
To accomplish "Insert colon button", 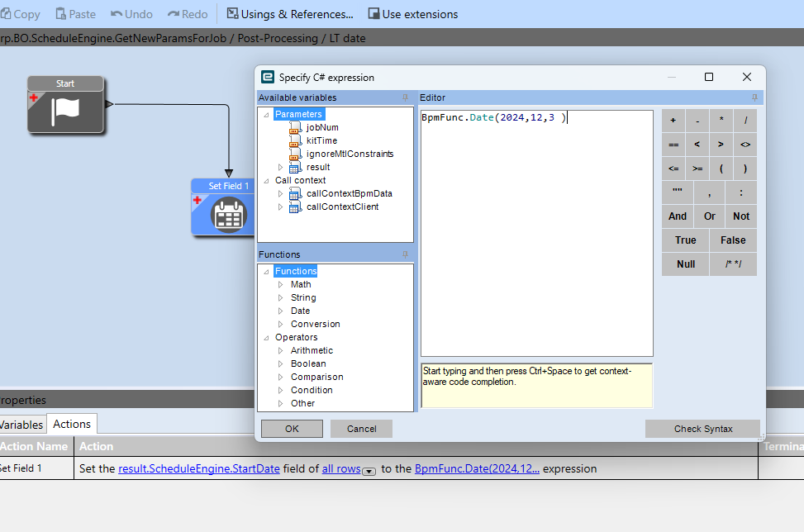I will [741, 192].
